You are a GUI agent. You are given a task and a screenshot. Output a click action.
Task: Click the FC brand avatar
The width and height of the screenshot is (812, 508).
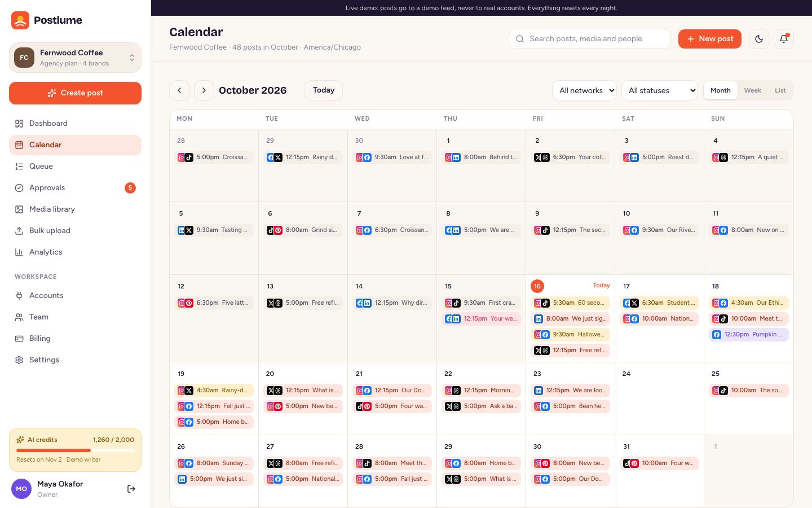tap(24, 58)
